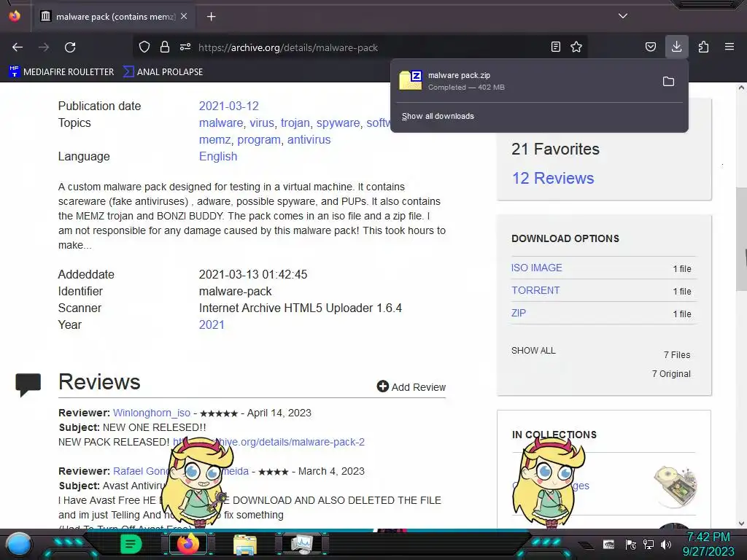This screenshot has height=560, width=747.
Task: Click the volume speaker tray icon
Action: [666, 544]
